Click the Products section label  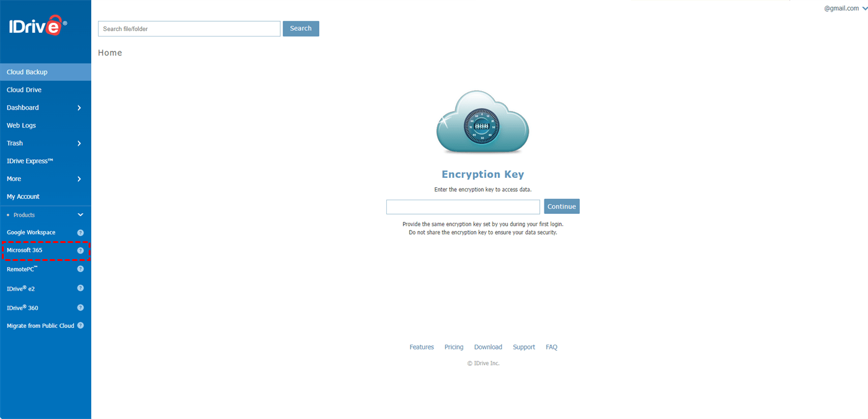pos(24,215)
